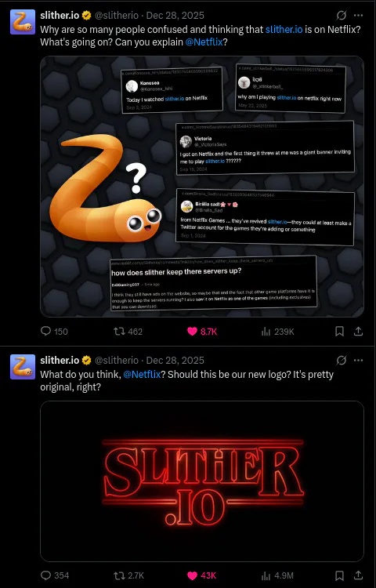The height and width of the screenshot is (588, 376).
Task: Share the second tweet via share icon
Action: click(x=358, y=575)
